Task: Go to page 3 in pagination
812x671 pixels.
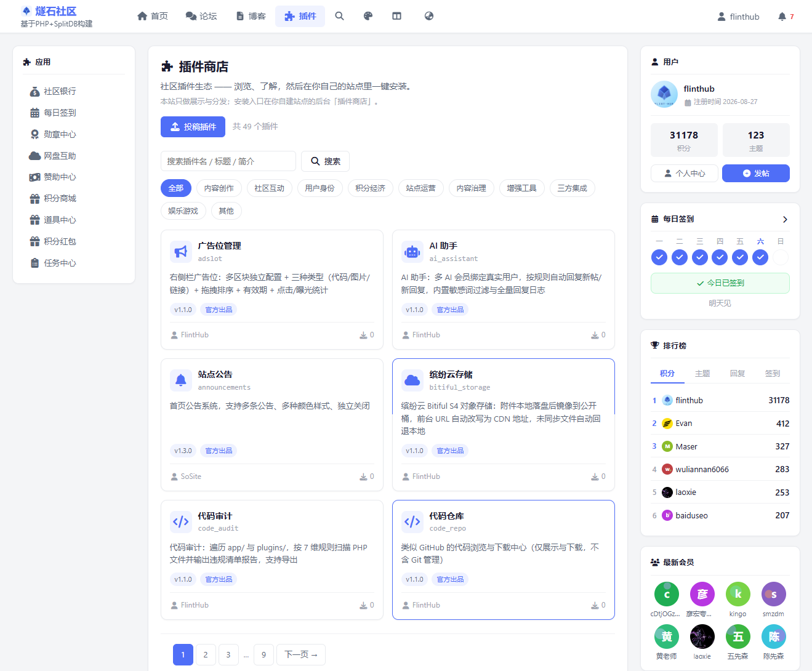Action: (228, 654)
